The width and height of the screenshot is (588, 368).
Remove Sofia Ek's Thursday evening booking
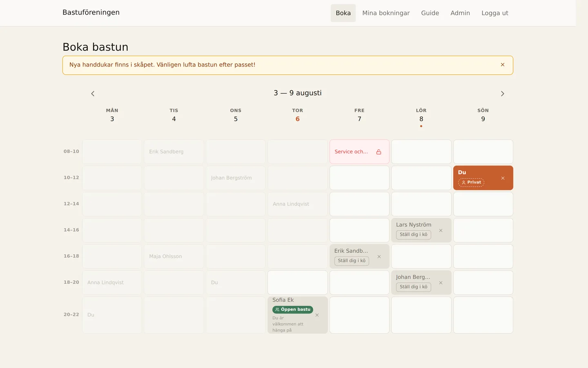[317, 315]
